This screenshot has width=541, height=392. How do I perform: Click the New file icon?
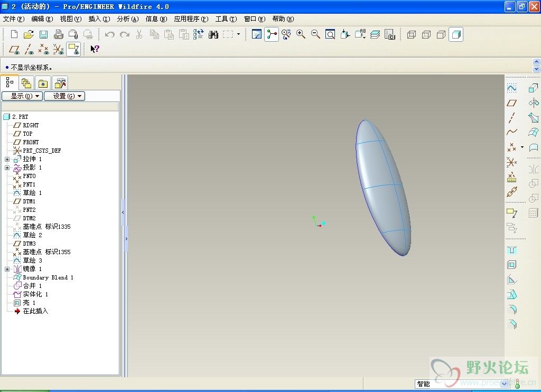click(14, 34)
